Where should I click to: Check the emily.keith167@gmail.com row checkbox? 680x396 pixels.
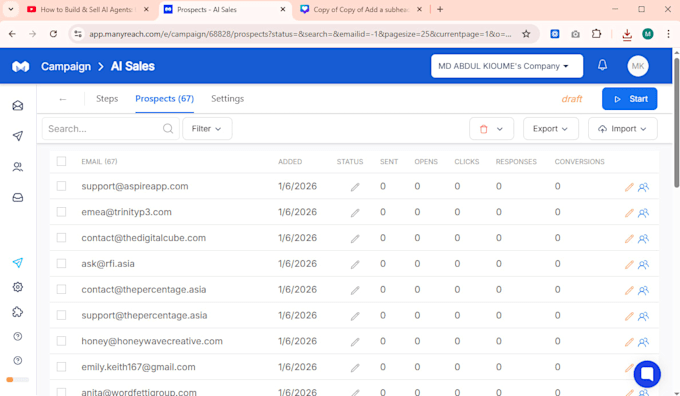62,367
